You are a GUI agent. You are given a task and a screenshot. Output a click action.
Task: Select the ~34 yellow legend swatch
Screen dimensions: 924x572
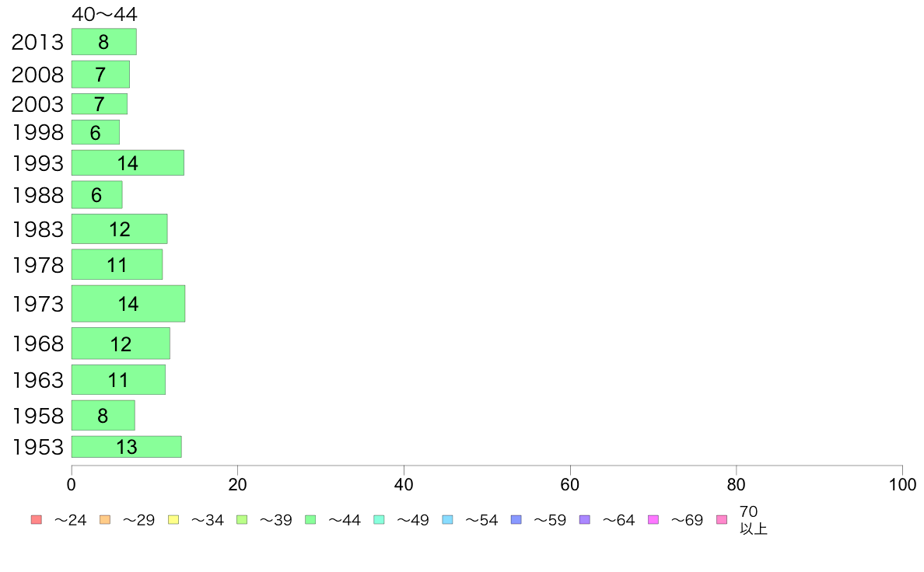[173, 520]
